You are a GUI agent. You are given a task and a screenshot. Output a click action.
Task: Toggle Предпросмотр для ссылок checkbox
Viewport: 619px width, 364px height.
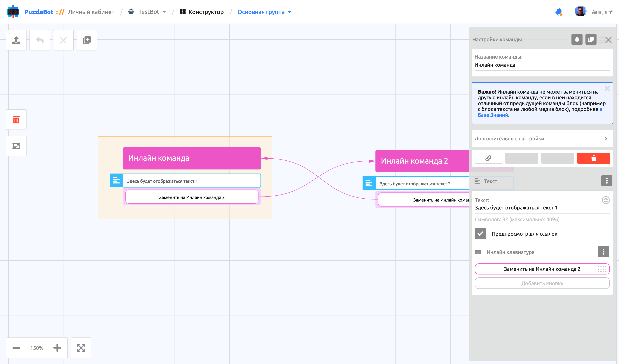tap(480, 234)
